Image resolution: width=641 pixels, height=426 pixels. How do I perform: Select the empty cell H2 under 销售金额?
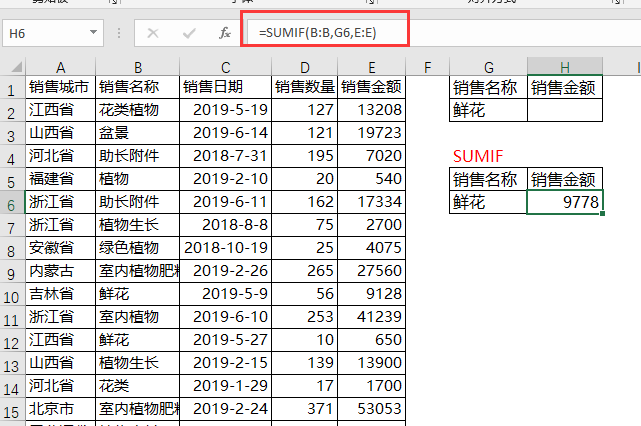(565, 110)
